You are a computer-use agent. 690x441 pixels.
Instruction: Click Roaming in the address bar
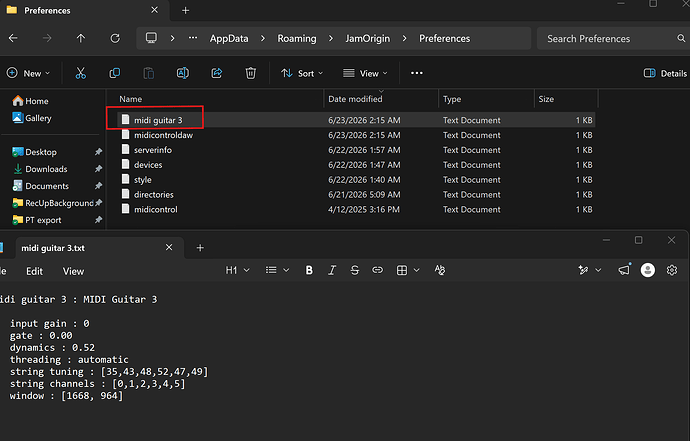click(297, 39)
